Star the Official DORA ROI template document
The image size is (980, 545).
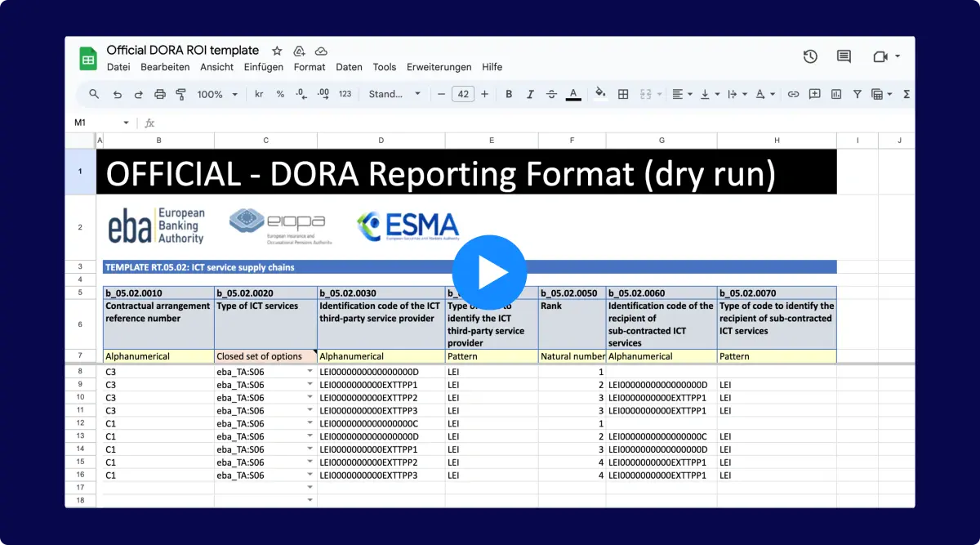point(277,51)
